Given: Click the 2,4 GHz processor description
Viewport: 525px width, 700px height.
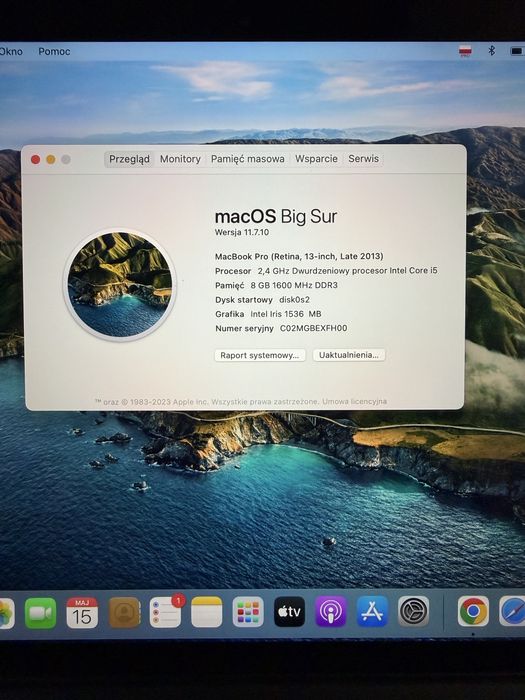Looking at the screenshot, I should pos(348,271).
